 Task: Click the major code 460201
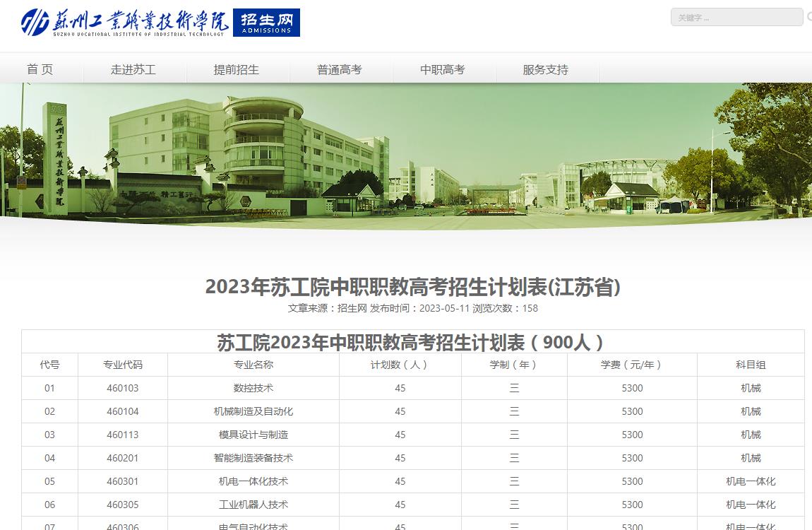pos(123,458)
